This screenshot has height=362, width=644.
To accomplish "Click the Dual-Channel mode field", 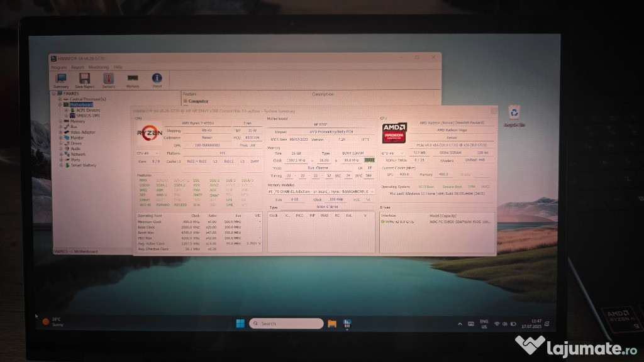I will 318,168.
